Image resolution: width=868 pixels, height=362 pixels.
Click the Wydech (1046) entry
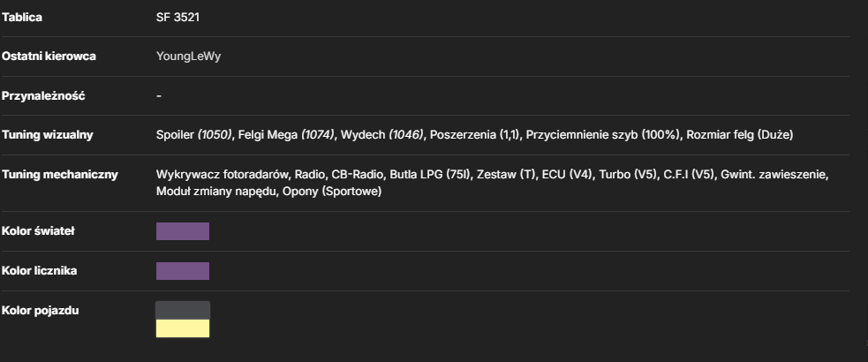pyautogui.click(x=382, y=135)
